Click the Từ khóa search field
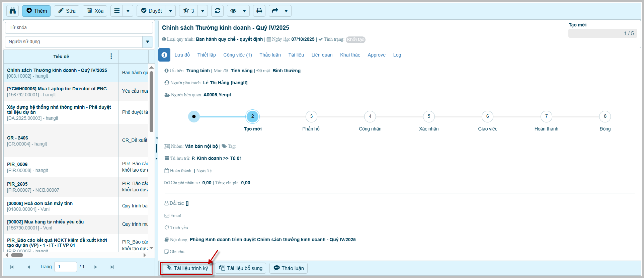Screen dimensions: 644x278 pyautogui.click(x=79, y=28)
